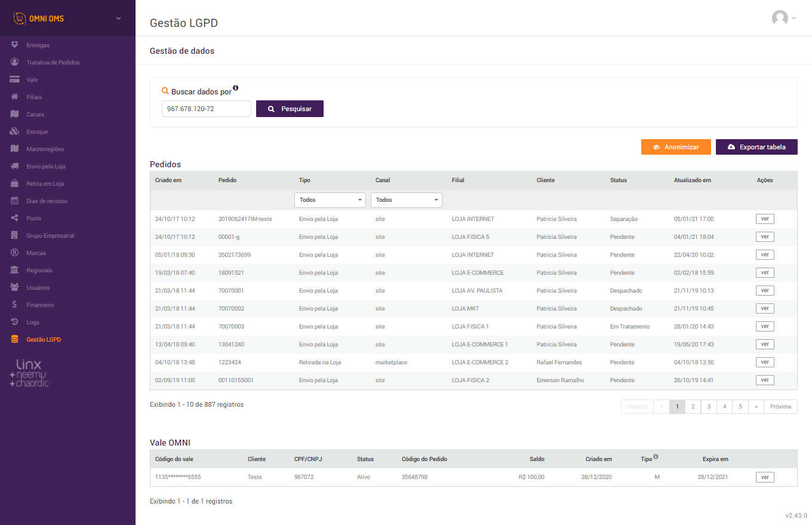Click ver for order 00001-g
Viewport: 812px width, 525px height.
[x=765, y=237]
